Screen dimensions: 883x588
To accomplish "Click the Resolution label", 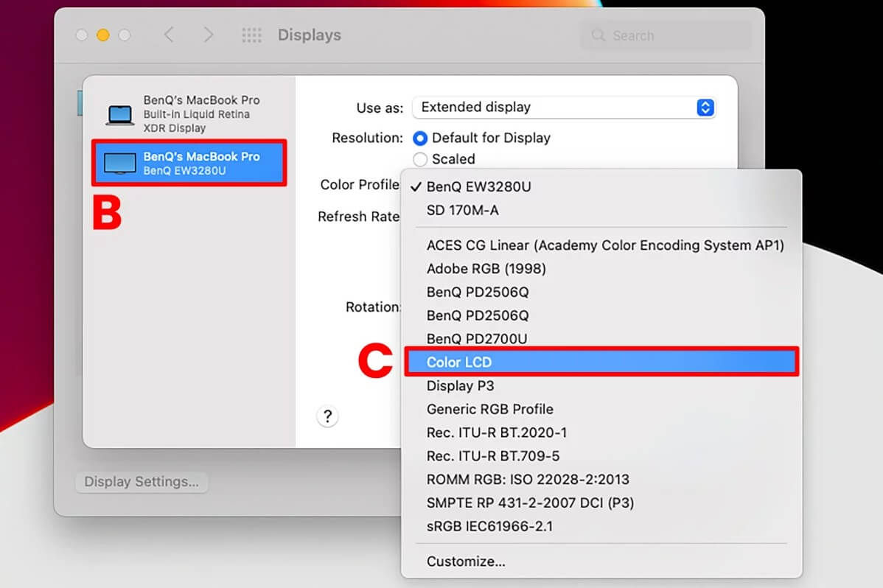I will click(367, 138).
